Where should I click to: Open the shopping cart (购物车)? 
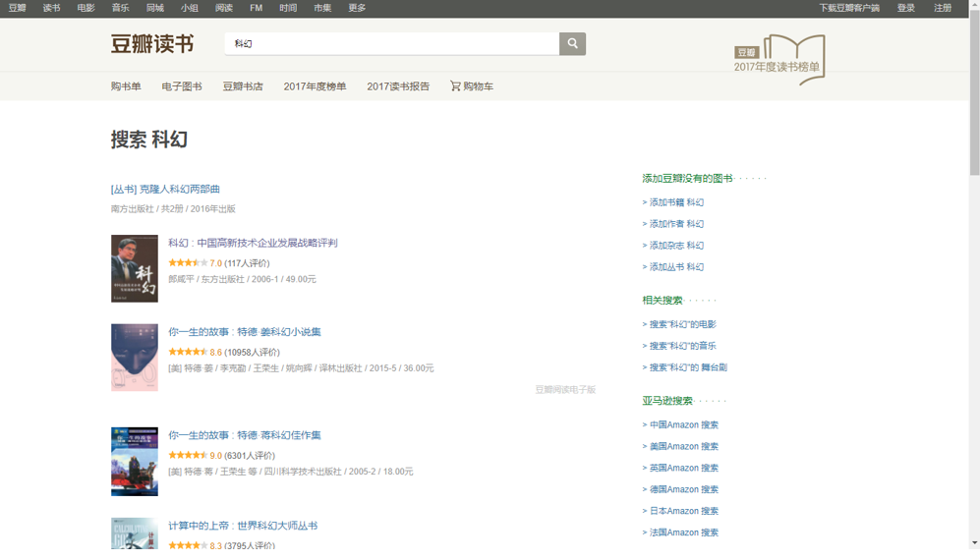point(472,86)
